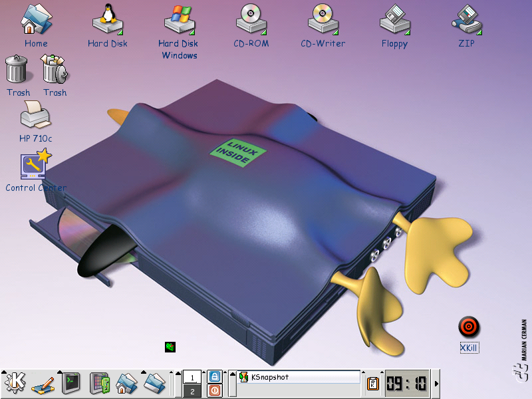The width and height of the screenshot is (532, 399).
Task: Open the clock applet handle arrow
Action: pyautogui.click(x=382, y=373)
